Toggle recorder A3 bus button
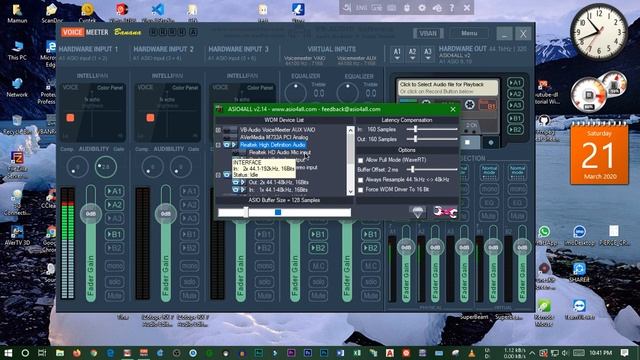Viewport: 640px width, 360px height. click(515, 105)
